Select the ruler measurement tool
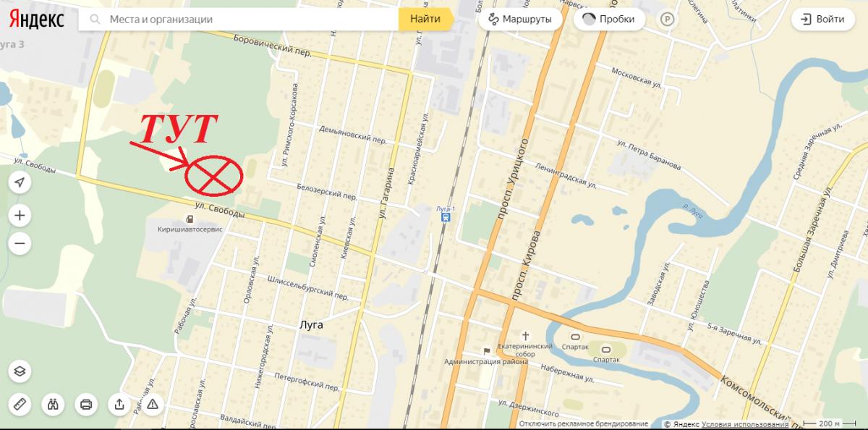 tap(20, 404)
